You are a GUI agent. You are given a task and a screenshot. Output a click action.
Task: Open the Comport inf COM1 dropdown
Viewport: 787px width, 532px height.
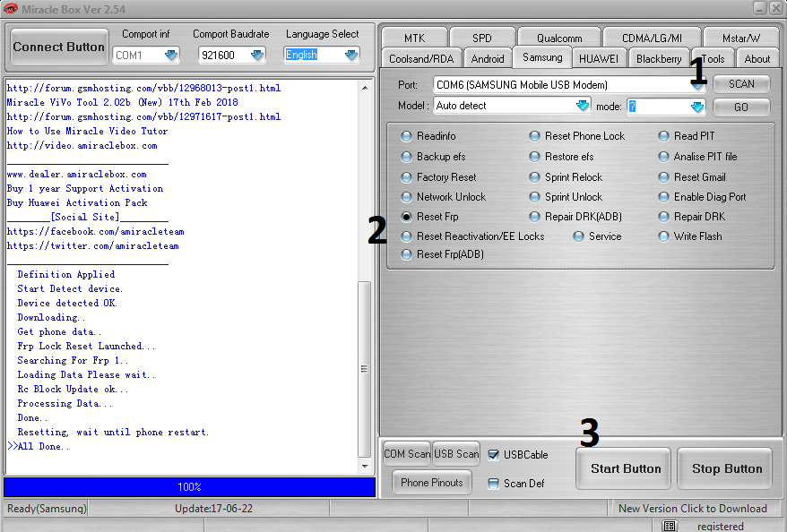tap(171, 56)
